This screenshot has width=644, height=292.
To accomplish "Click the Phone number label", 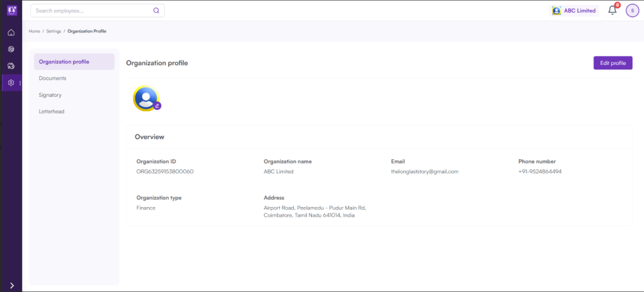I will pos(537,162).
